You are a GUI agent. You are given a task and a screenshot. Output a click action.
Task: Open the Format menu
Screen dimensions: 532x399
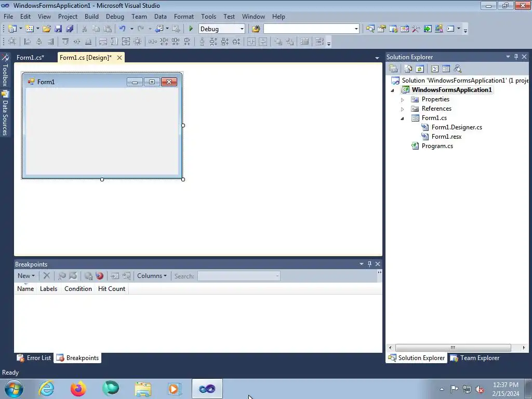coord(183,16)
